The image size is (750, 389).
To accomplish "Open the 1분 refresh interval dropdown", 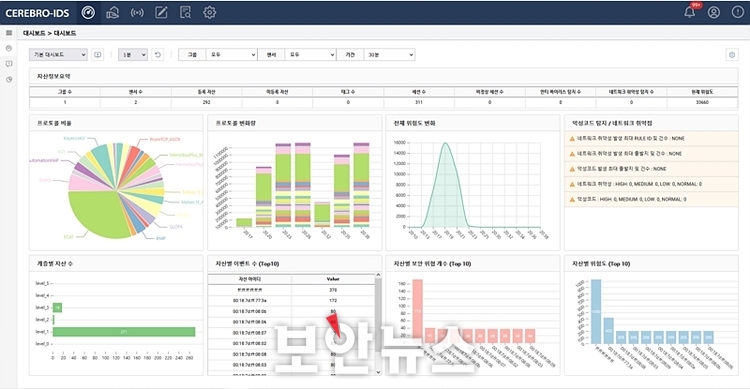I will (132, 55).
